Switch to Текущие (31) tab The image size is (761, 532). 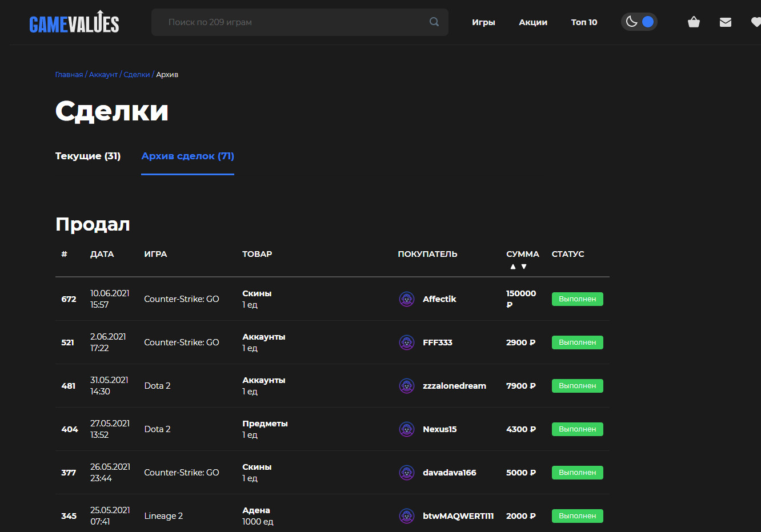(88, 156)
